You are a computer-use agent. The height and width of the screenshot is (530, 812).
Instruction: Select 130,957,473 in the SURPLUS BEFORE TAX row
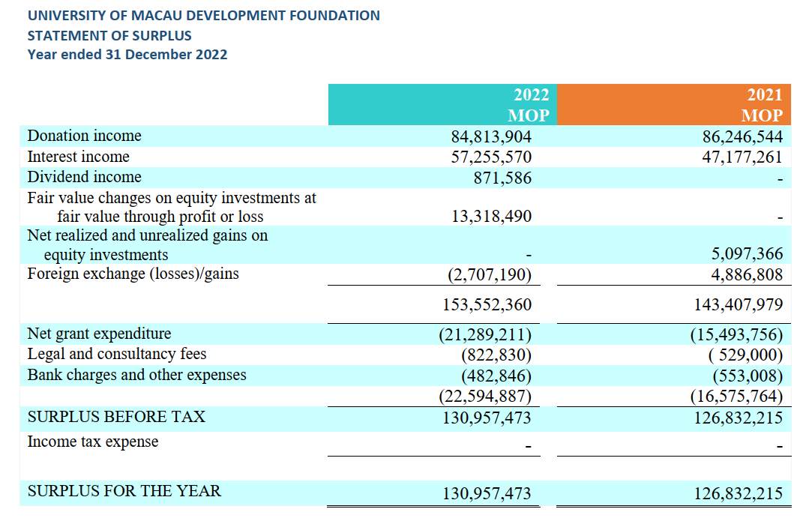[x=487, y=418]
